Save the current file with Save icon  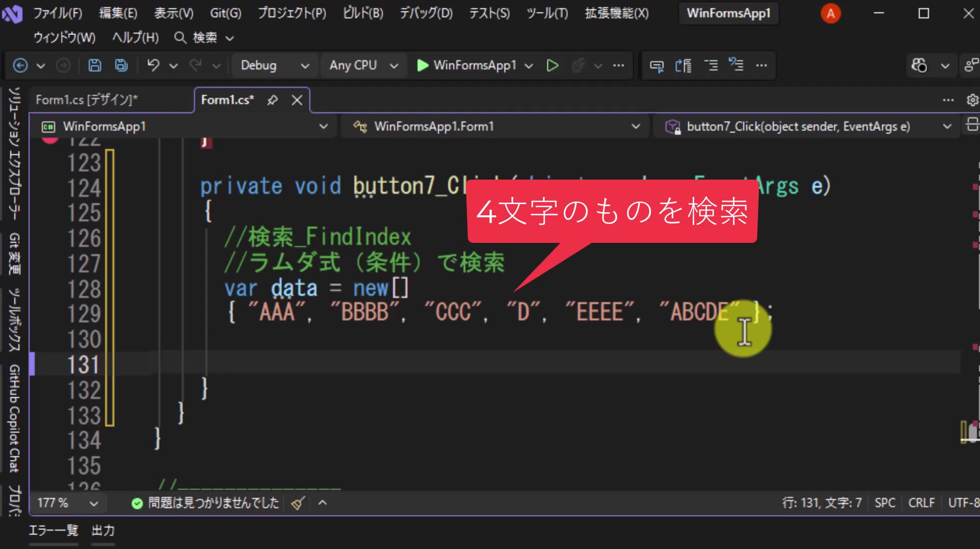(x=94, y=65)
